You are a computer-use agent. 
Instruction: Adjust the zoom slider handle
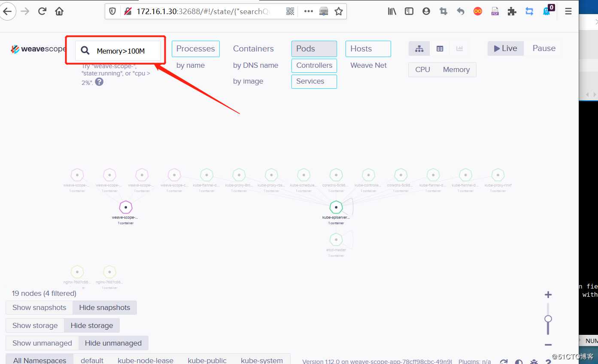[x=548, y=319]
